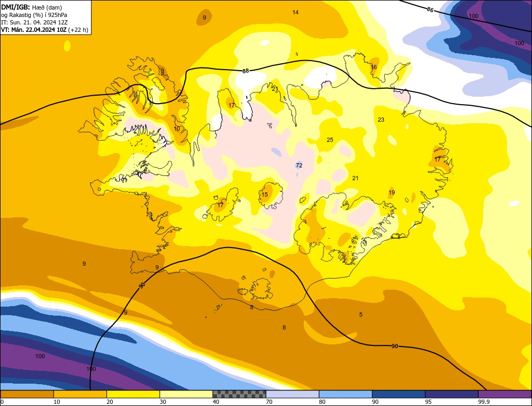532x406 pixels.
Task: Click the humidity value 16 on the map
Action: coord(373,67)
